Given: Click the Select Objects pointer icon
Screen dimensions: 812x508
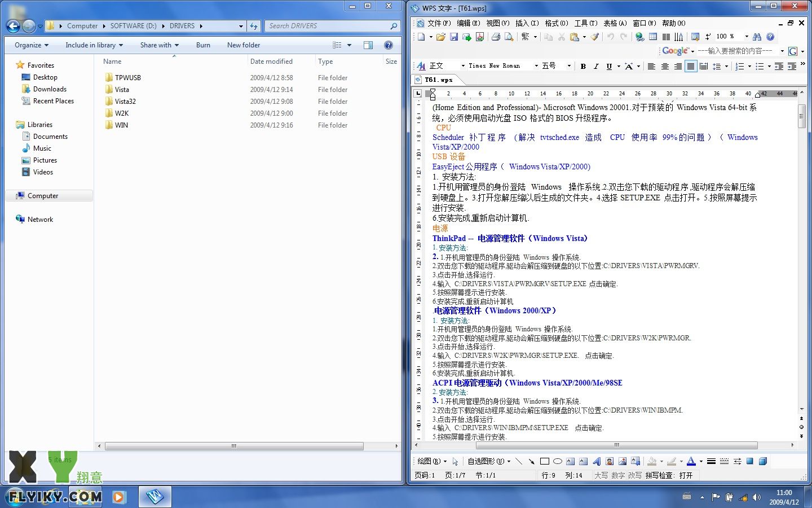Looking at the screenshot, I should point(455,461).
